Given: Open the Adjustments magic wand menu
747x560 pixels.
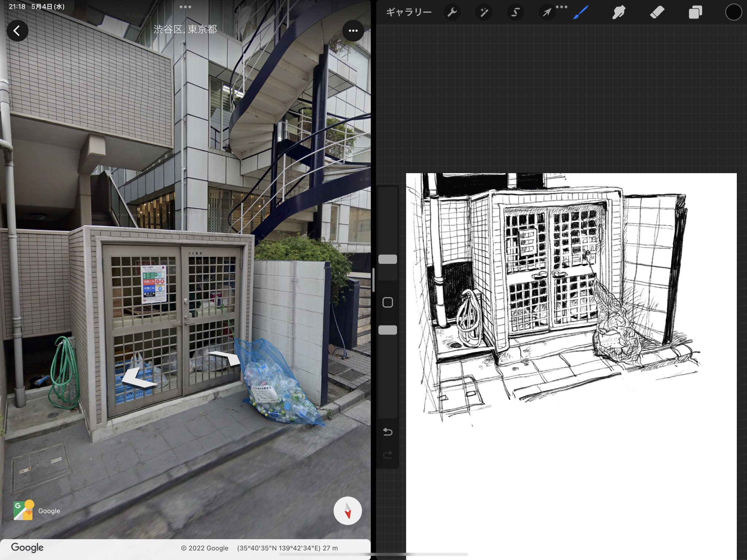Looking at the screenshot, I should 484,12.
